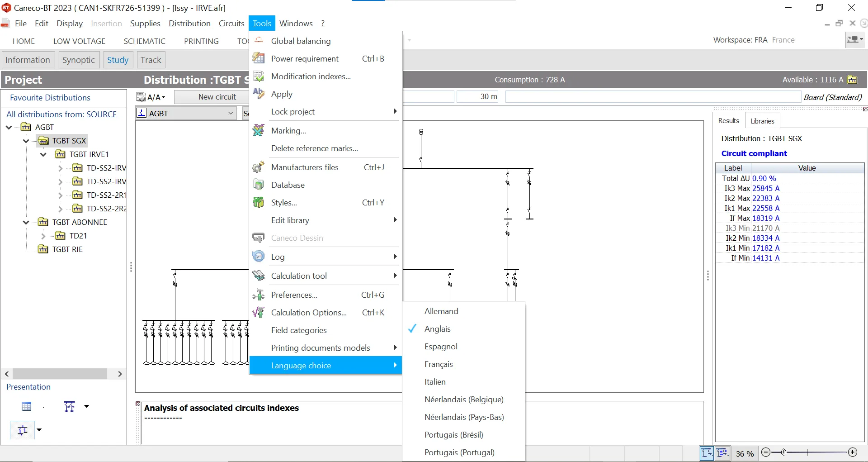
Task: Select Français language option
Action: 439,364
